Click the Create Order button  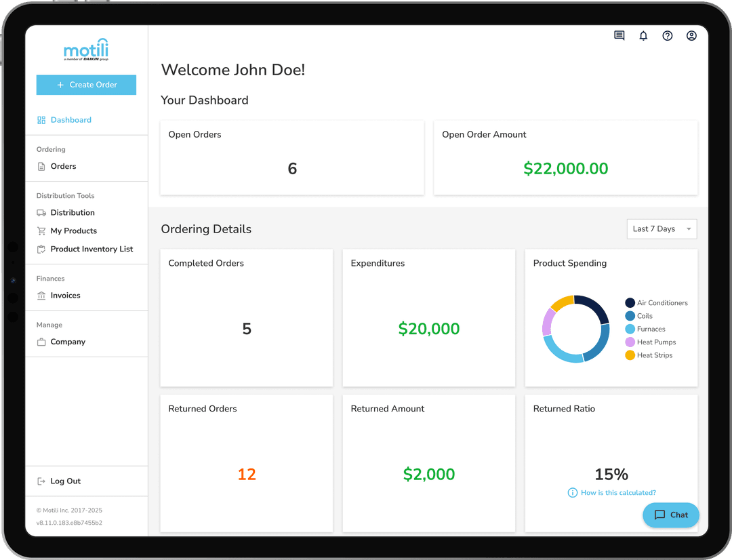tap(86, 85)
